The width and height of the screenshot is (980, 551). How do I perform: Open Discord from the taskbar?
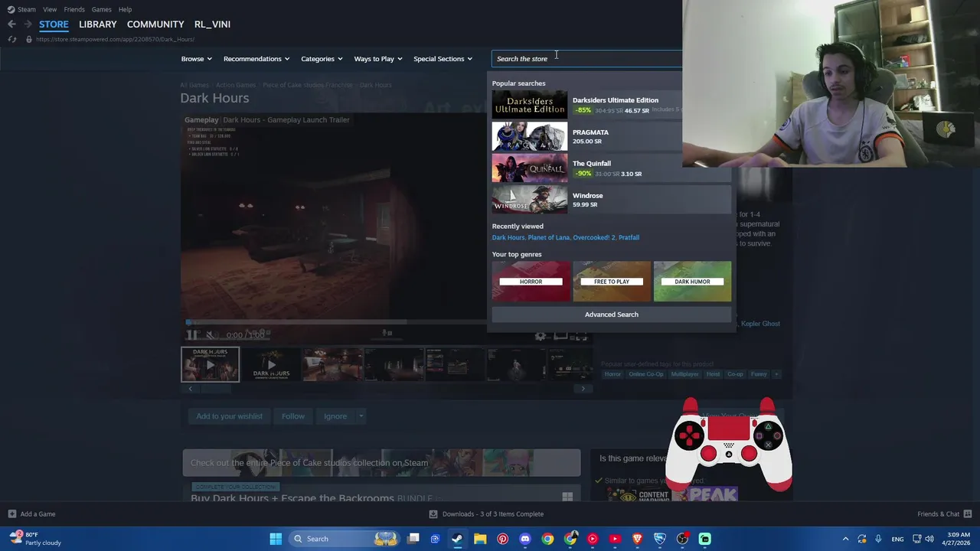[x=525, y=539]
